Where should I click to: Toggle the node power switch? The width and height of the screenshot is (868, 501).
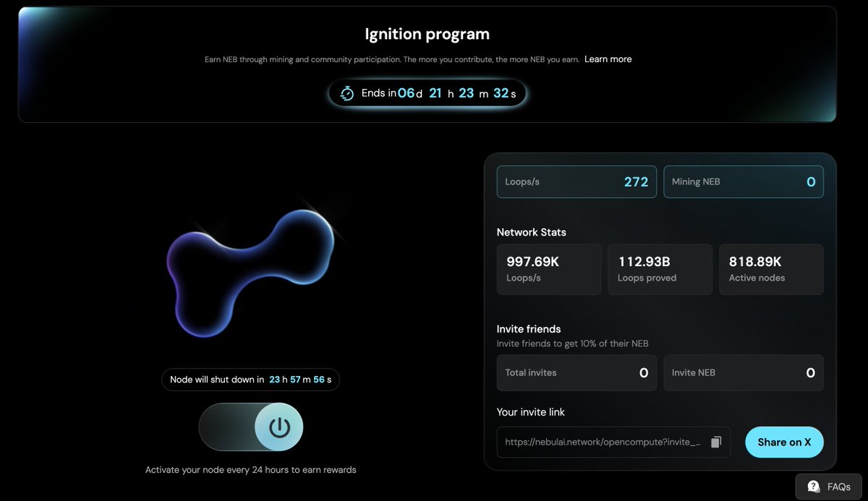[x=251, y=427]
